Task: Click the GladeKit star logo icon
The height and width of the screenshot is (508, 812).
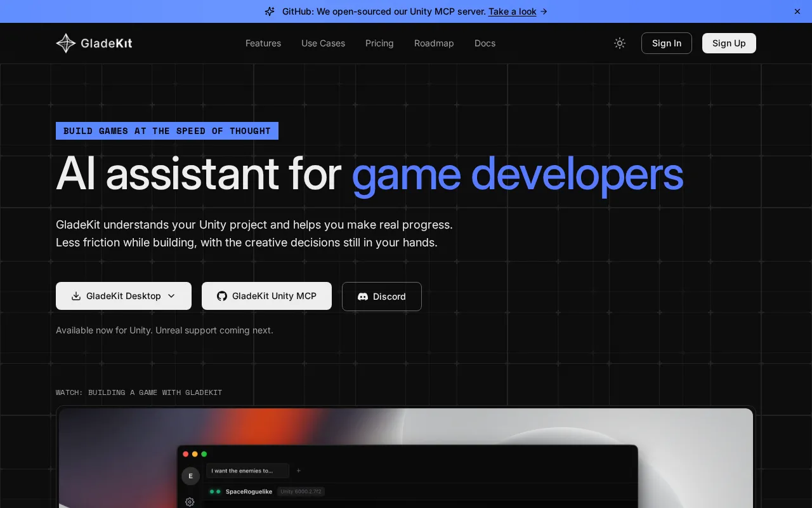Action: (x=66, y=43)
